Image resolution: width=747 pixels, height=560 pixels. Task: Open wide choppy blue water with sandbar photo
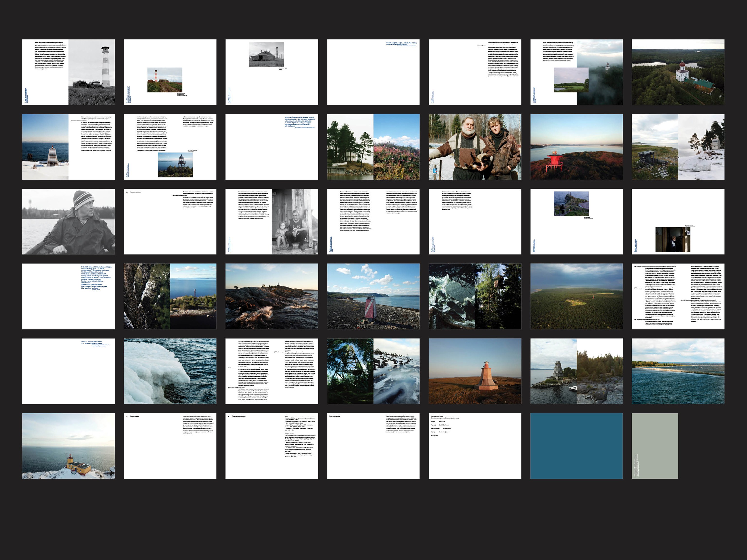click(678, 371)
